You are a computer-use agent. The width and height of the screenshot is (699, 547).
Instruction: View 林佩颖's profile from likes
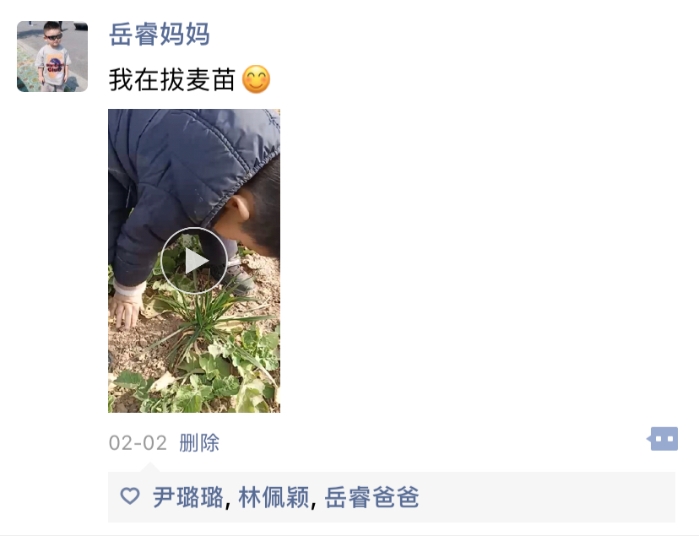pyautogui.click(x=274, y=497)
